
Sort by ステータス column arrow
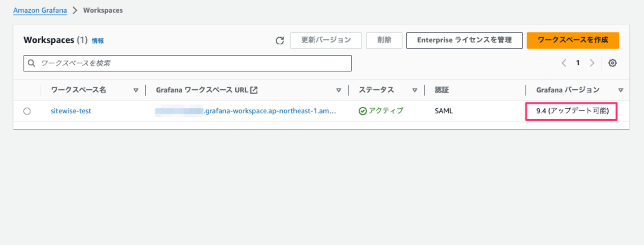(415, 90)
